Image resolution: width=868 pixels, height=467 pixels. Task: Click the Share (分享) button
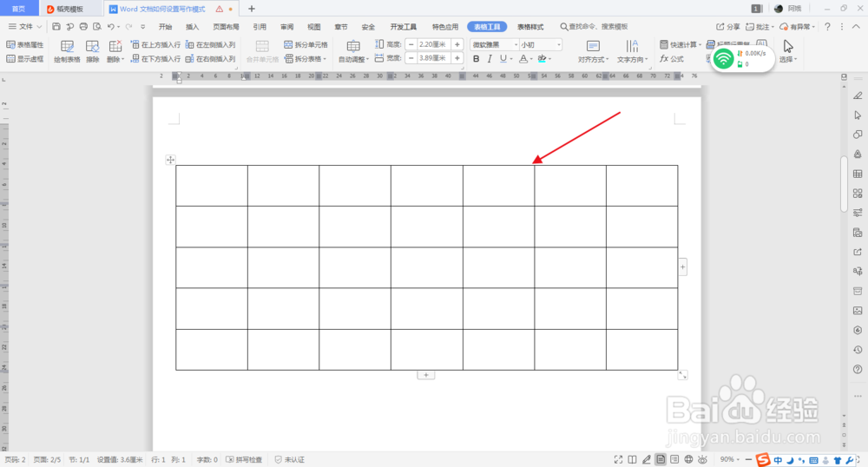click(728, 27)
